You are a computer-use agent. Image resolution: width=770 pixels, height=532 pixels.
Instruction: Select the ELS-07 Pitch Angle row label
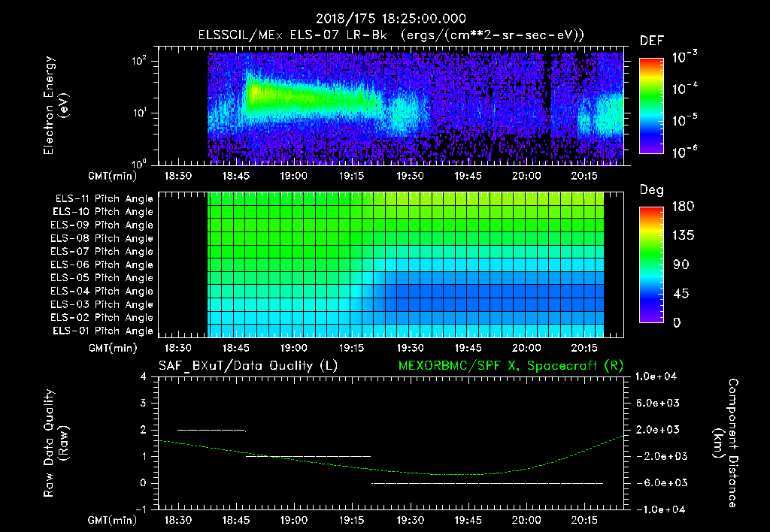pyautogui.click(x=102, y=252)
